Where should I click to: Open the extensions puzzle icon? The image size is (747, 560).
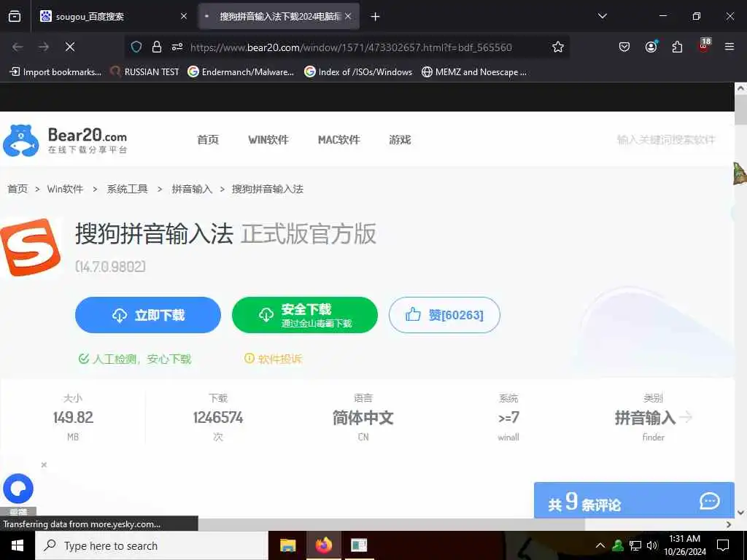(x=677, y=47)
